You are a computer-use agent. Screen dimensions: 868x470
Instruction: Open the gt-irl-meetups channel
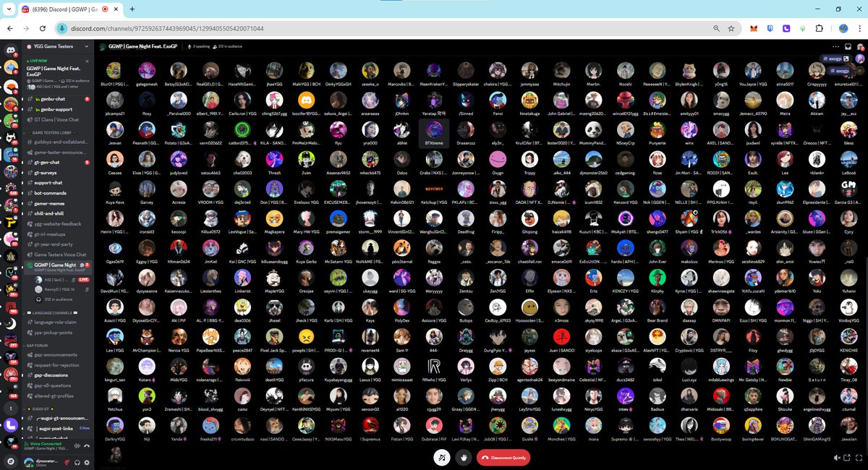[59, 234]
